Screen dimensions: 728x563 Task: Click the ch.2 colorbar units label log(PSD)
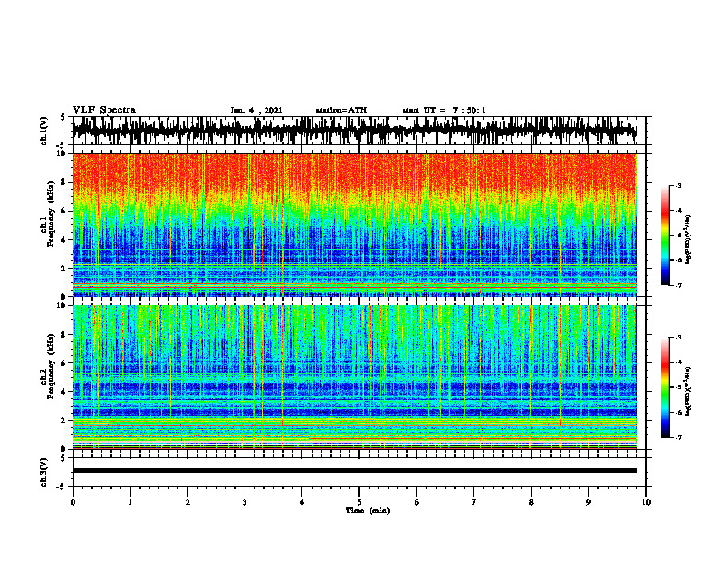[x=688, y=391]
